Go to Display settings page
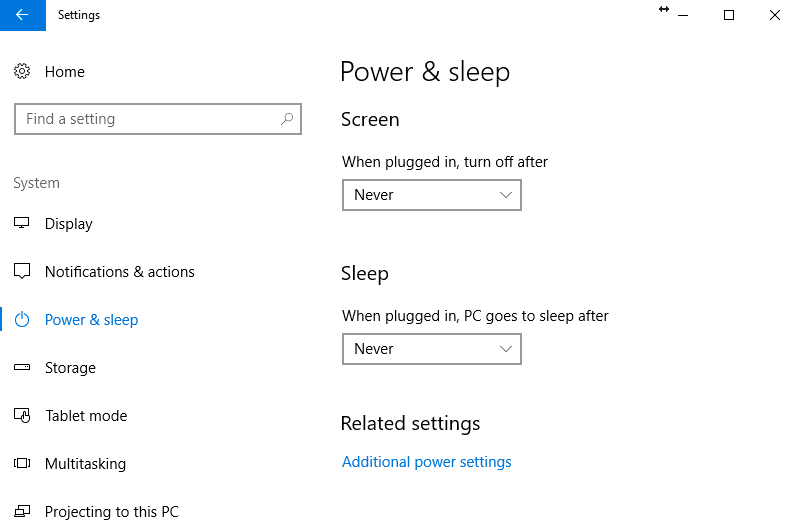790x524 pixels. click(69, 224)
